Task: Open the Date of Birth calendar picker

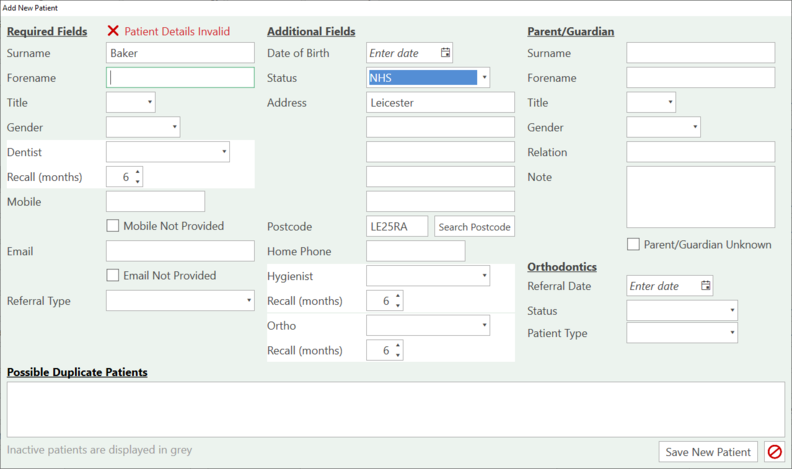Action: pyautogui.click(x=446, y=53)
